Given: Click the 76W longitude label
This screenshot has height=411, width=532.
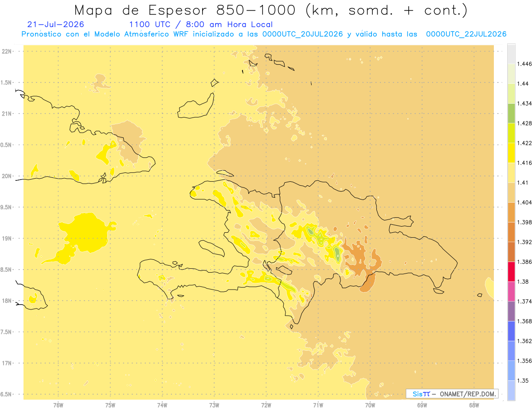Looking at the screenshot, I should pyautogui.click(x=58, y=405).
